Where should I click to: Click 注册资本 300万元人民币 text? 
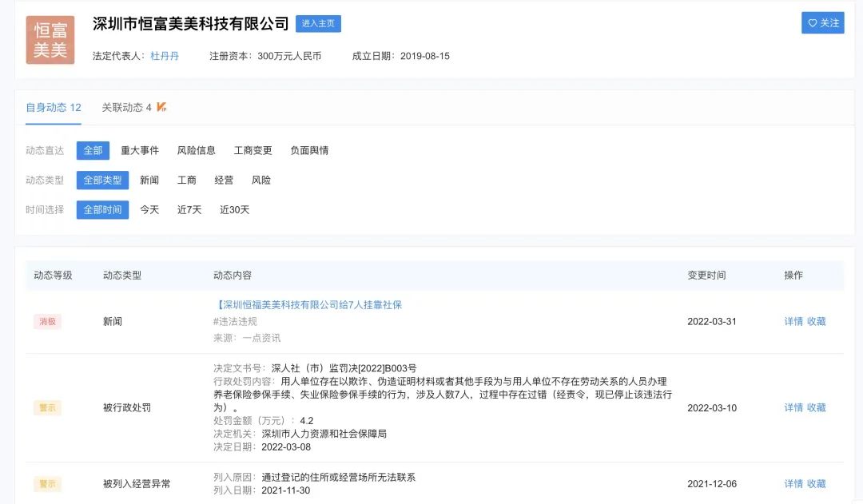click(265, 56)
